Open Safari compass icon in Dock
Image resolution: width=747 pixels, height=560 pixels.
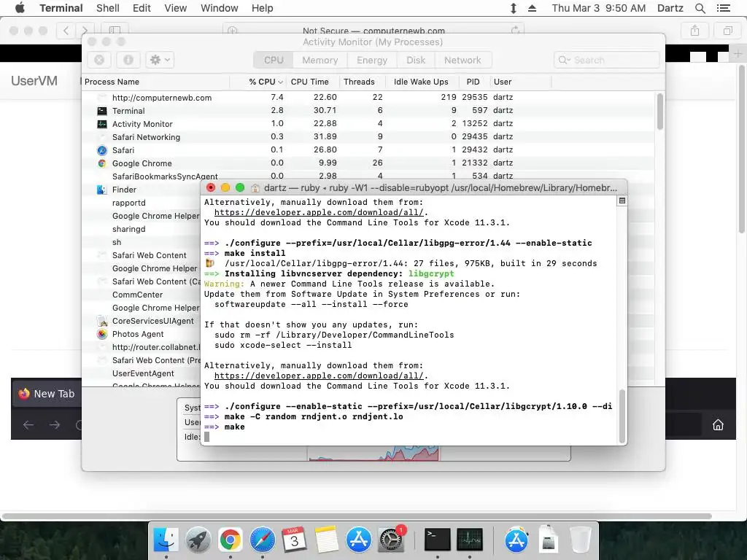pyautogui.click(x=263, y=540)
